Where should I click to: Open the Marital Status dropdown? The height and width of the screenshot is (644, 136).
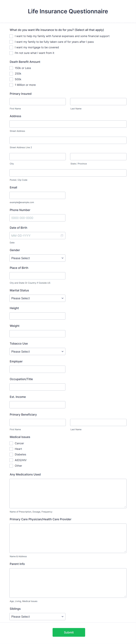click(37, 298)
